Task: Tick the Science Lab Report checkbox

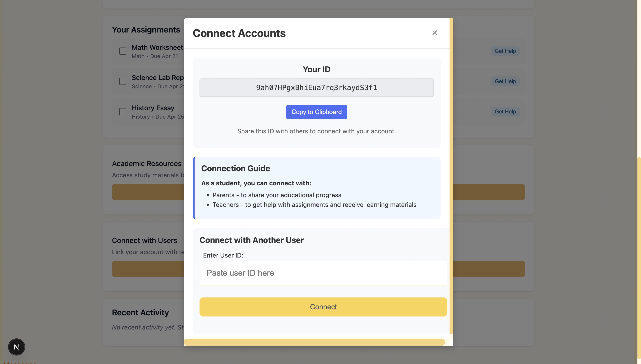Action: tap(123, 82)
